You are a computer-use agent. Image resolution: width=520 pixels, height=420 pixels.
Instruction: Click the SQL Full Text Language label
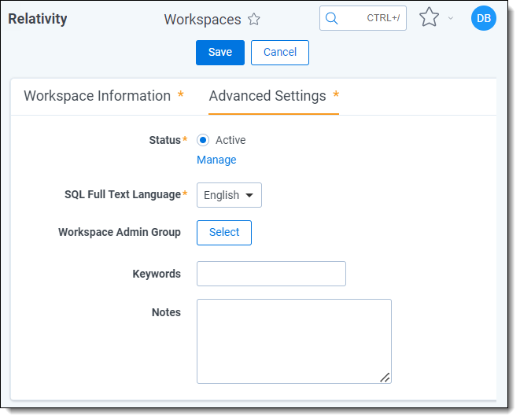coord(123,194)
